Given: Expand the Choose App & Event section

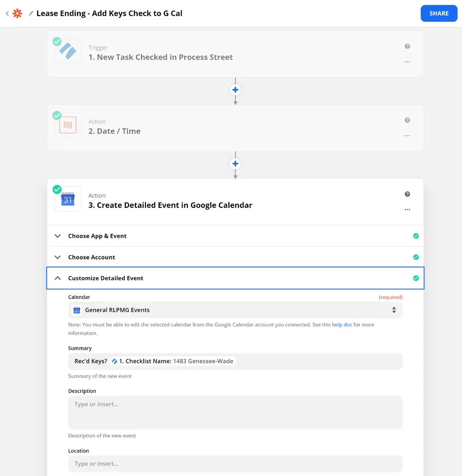Looking at the screenshot, I should [235, 236].
